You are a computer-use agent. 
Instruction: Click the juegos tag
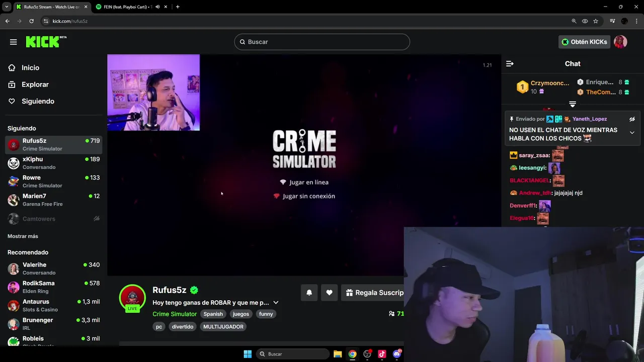click(x=241, y=314)
